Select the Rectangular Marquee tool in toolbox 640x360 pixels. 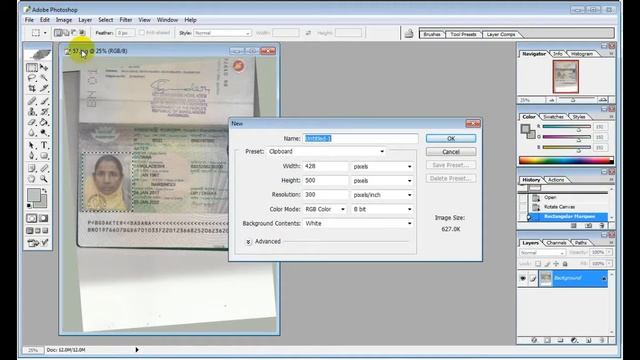pyautogui.click(x=32, y=67)
